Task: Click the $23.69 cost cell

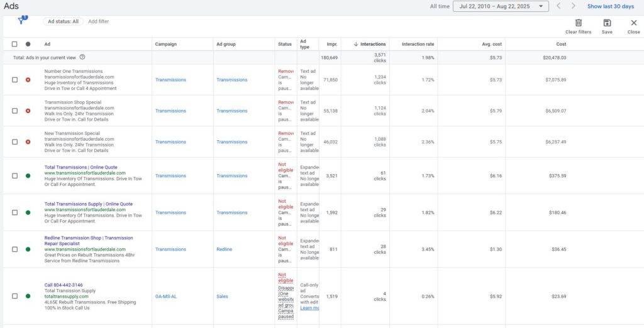Action: click(558, 296)
